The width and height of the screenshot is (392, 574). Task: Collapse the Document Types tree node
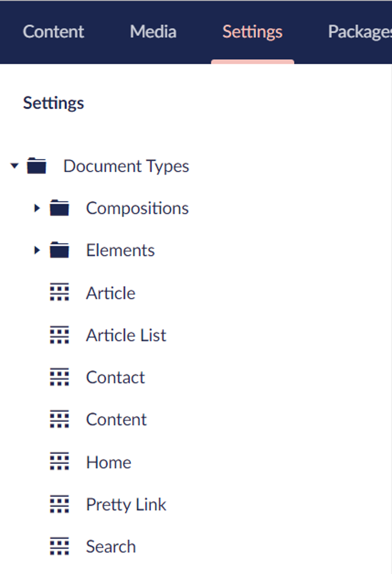15,166
